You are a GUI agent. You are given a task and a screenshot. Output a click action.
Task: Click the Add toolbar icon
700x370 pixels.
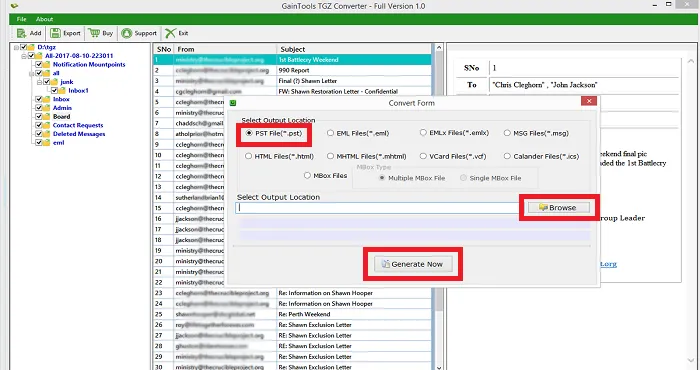pyautogui.click(x=21, y=33)
